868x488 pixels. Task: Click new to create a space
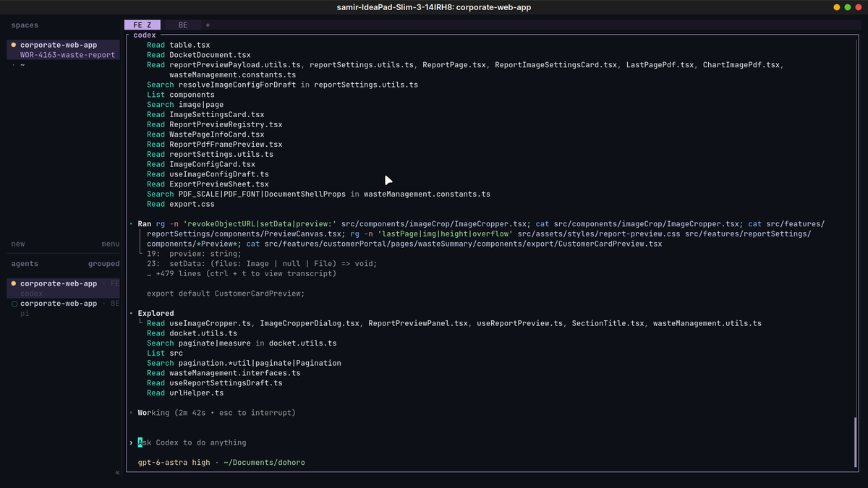[x=18, y=244]
